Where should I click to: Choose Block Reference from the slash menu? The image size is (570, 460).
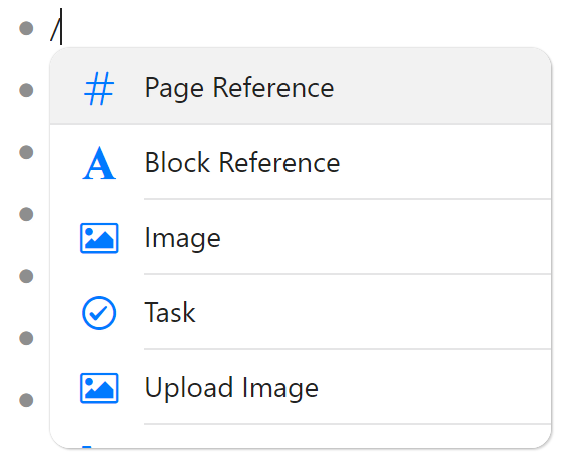tap(242, 163)
